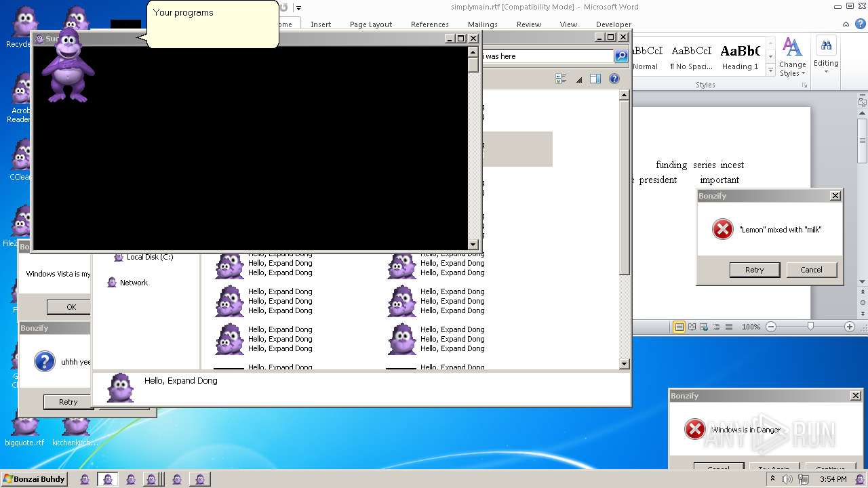The width and height of the screenshot is (868, 488).
Task: Click black window scrollbar down arrow
Action: (x=473, y=245)
